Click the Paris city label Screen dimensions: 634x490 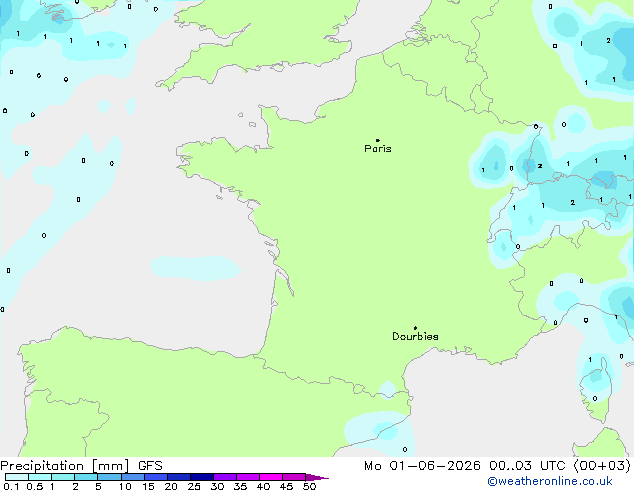[x=378, y=149]
